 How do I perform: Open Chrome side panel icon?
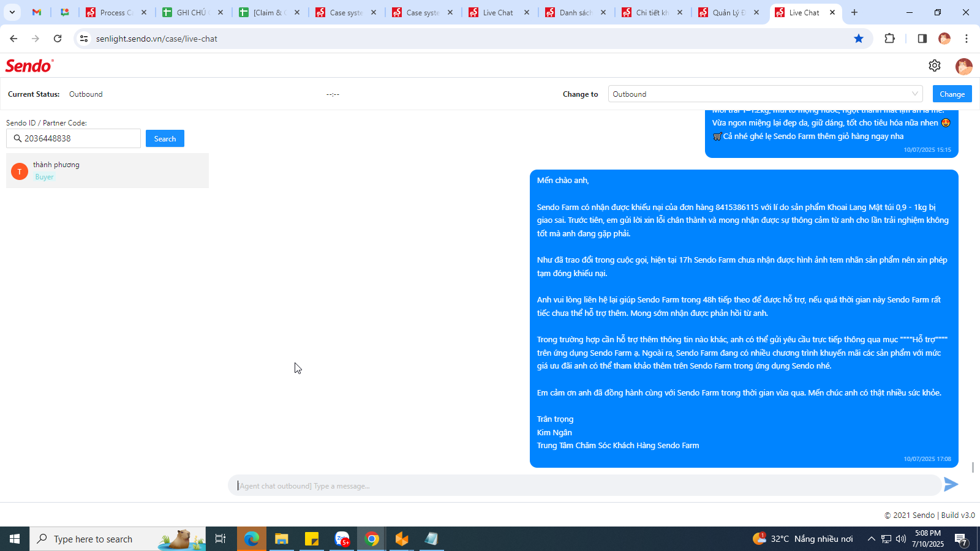click(922, 39)
